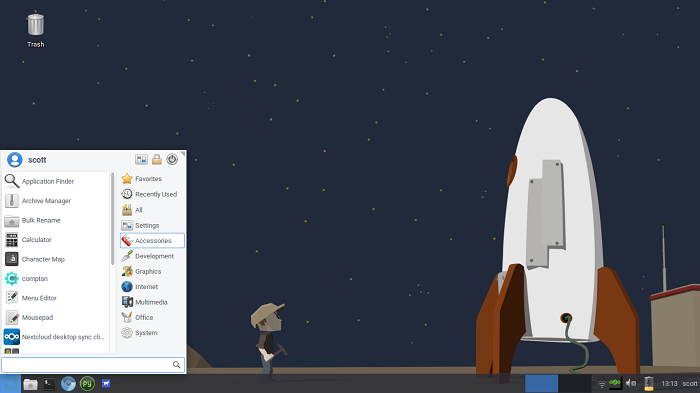Open the Trash on the desktop

tap(36, 30)
